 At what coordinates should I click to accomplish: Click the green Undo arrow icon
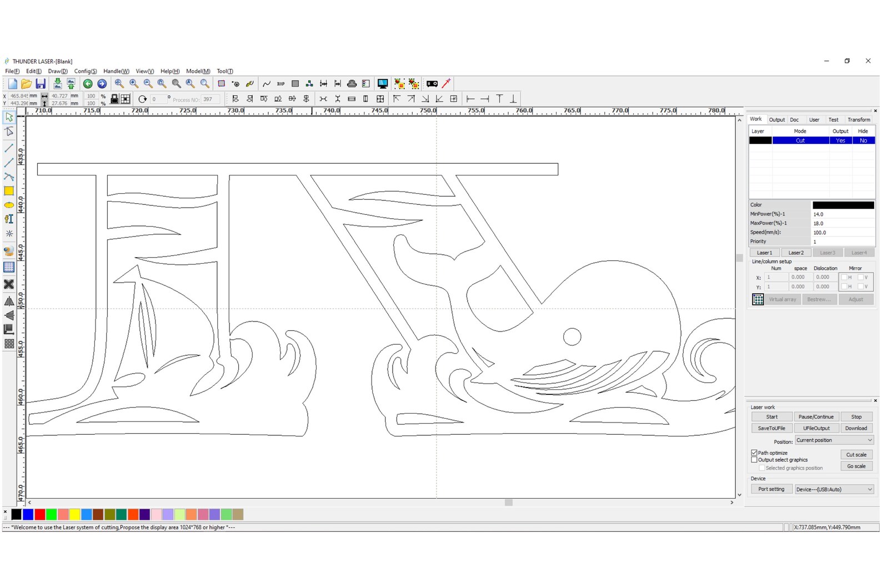point(88,84)
